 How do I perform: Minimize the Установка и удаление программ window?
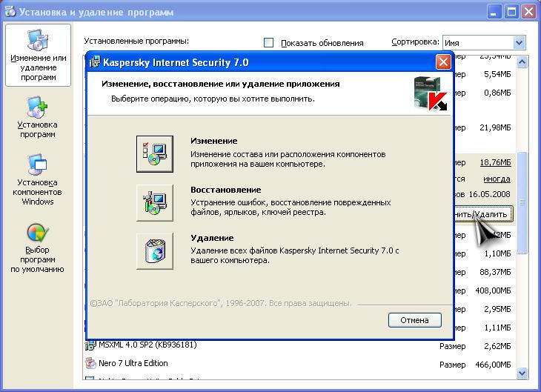tap(494, 11)
